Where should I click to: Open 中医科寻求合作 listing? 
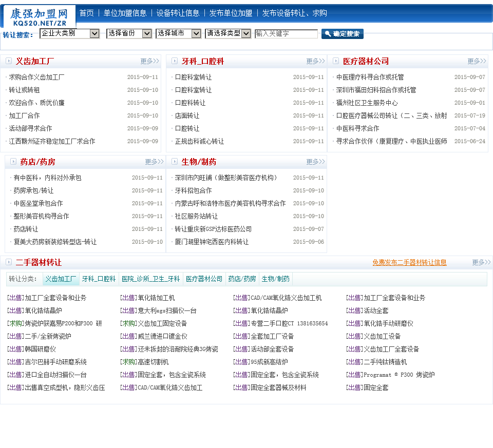click(x=357, y=128)
